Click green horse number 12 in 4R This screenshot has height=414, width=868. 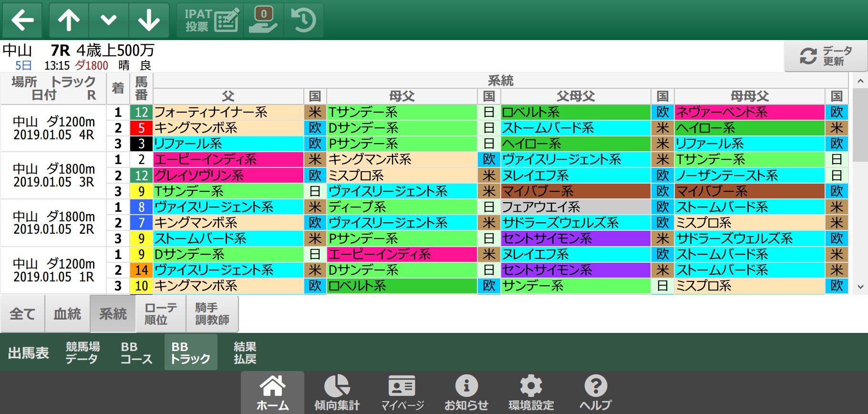[x=141, y=112]
